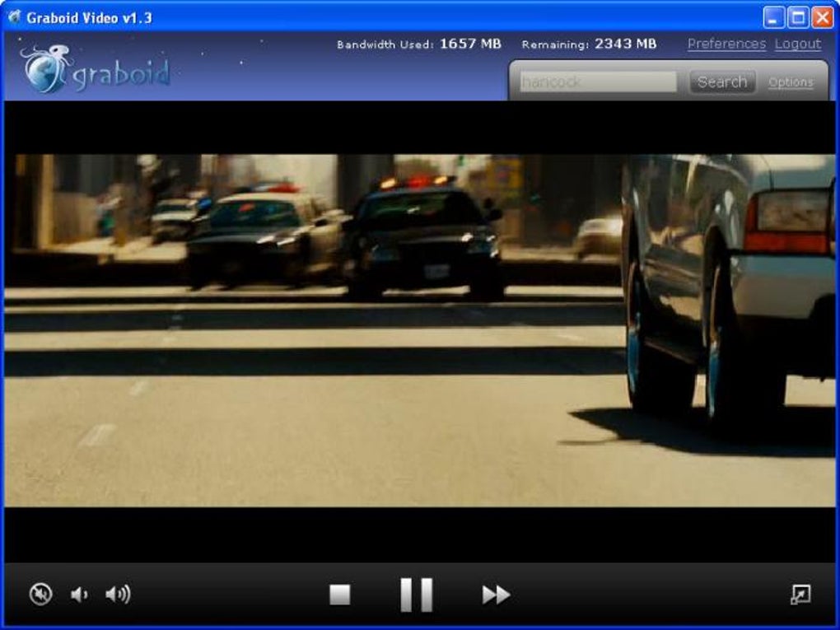Click the Graboid title bar icon
840x630 pixels.
[14, 17]
